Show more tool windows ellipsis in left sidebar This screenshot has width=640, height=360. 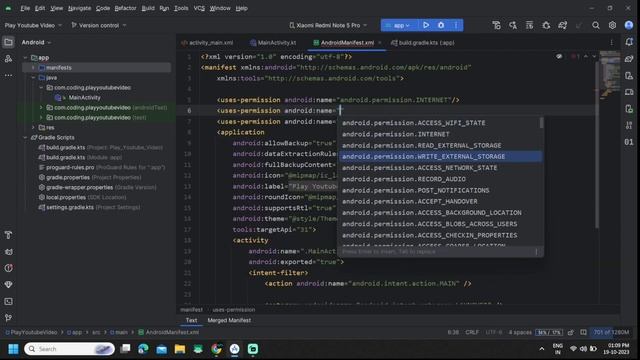[8, 76]
